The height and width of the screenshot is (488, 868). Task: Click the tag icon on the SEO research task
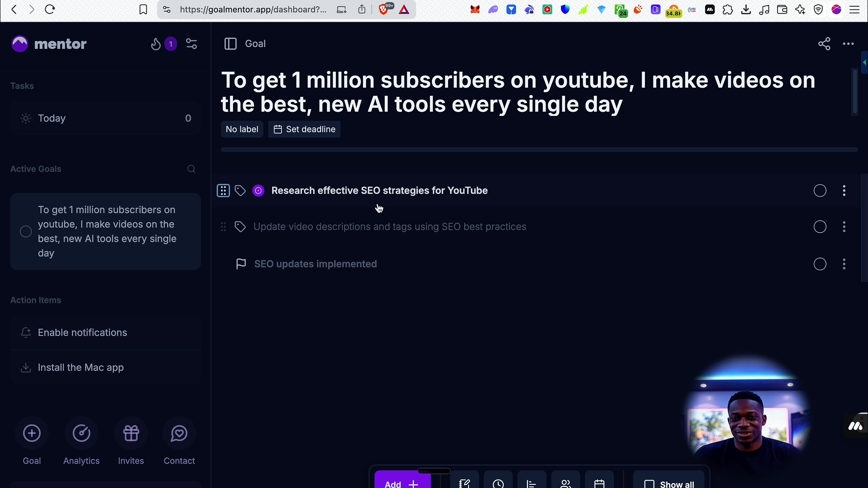[240, 190]
